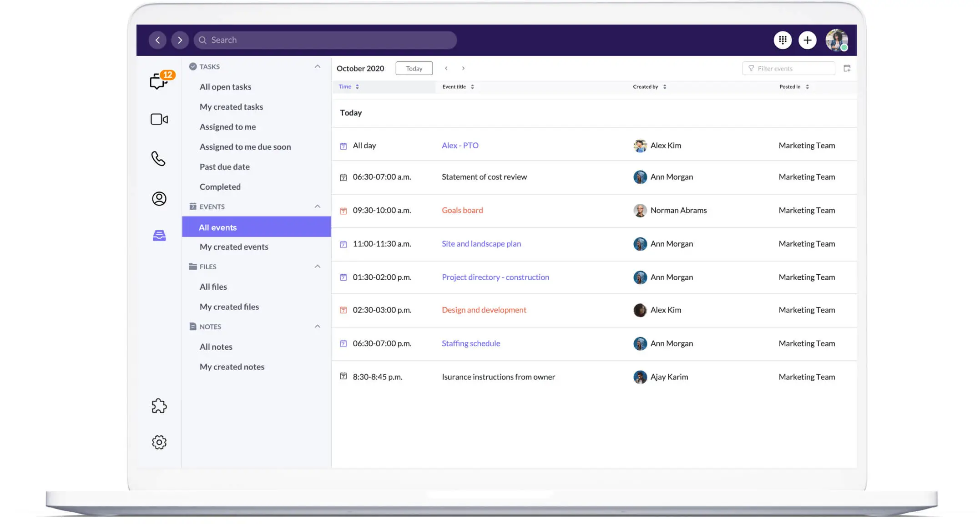Open integrations via the puzzle piece icon

[159, 406]
